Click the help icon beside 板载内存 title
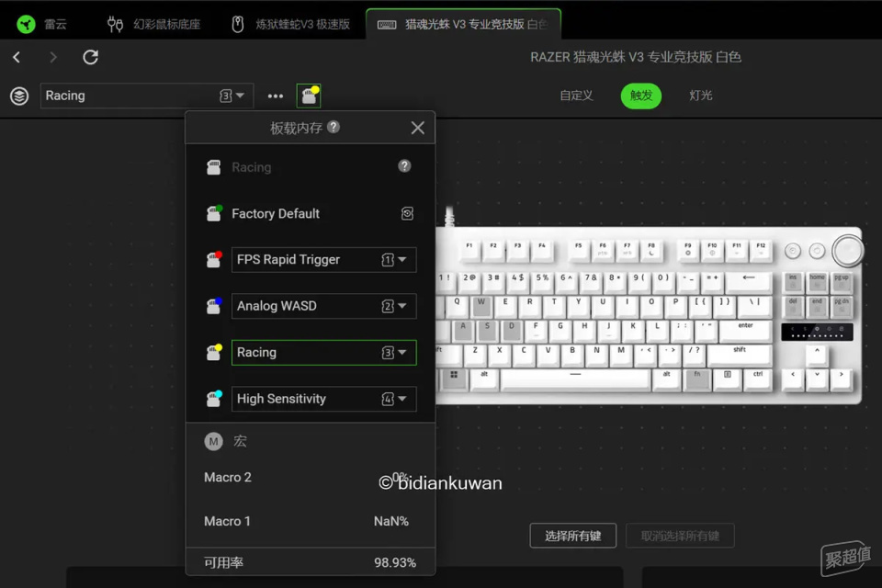 (334, 127)
